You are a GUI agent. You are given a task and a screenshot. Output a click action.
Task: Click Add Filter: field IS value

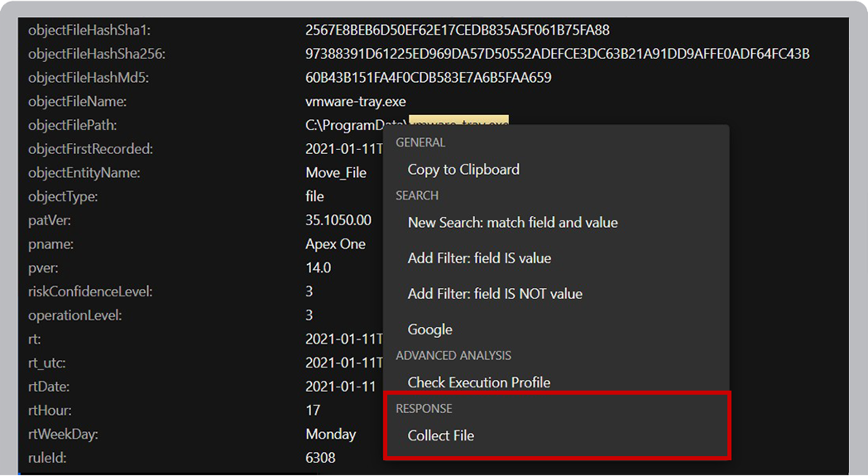(x=479, y=258)
